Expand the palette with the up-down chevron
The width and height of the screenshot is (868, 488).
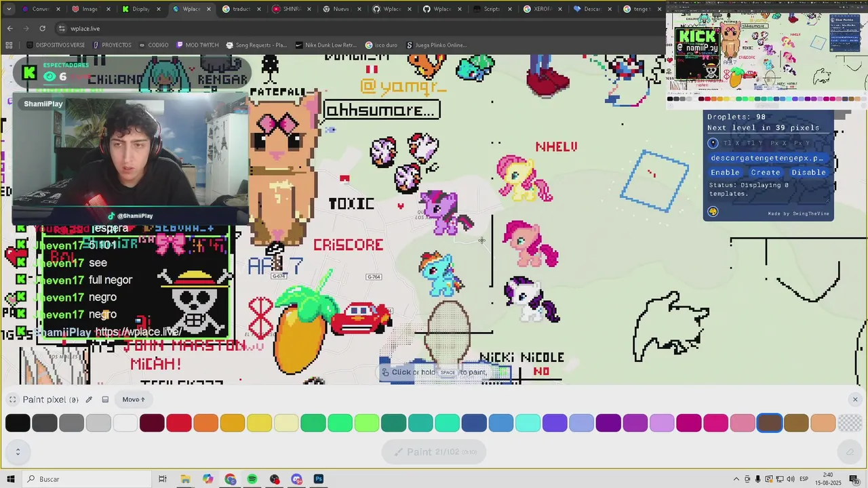pyautogui.click(x=18, y=451)
